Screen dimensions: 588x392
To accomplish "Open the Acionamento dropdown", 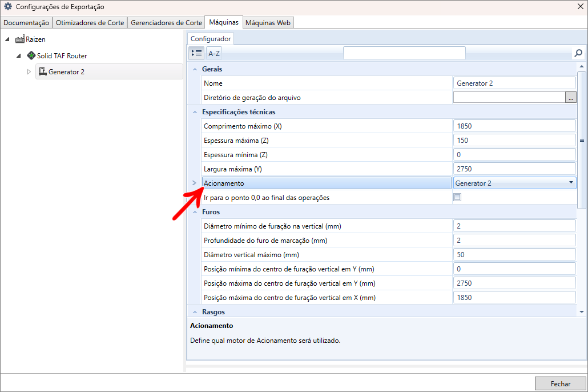I will [x=571, y=183].
